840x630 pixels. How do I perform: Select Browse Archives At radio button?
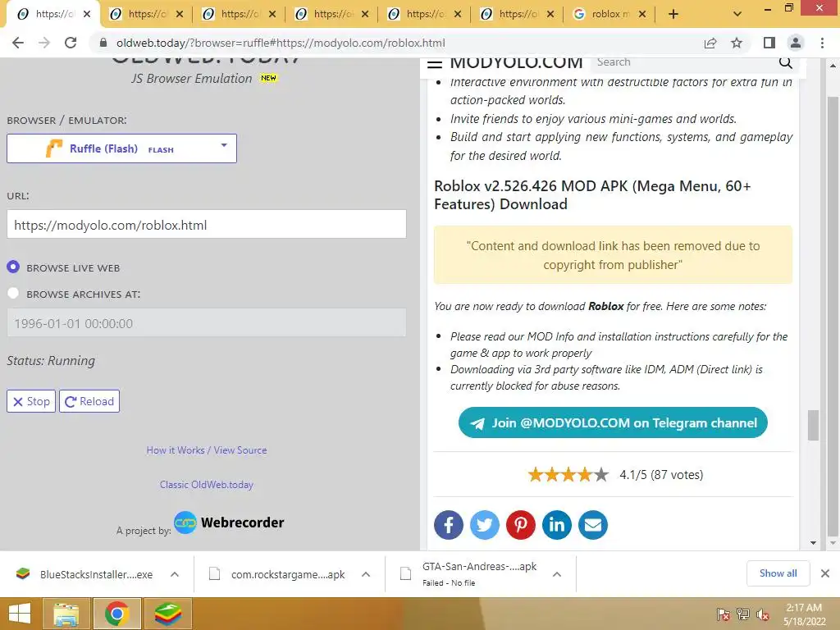point(13,293)
